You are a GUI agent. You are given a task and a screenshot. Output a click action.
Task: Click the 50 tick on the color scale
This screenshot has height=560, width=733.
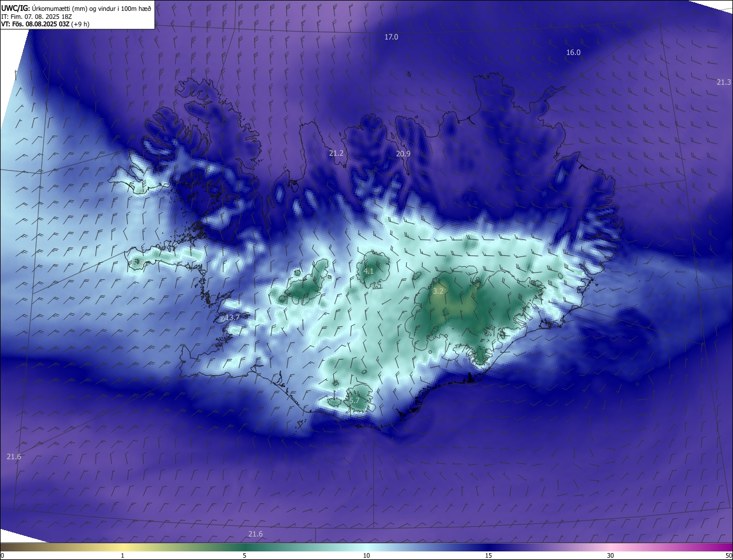(728, 555)
